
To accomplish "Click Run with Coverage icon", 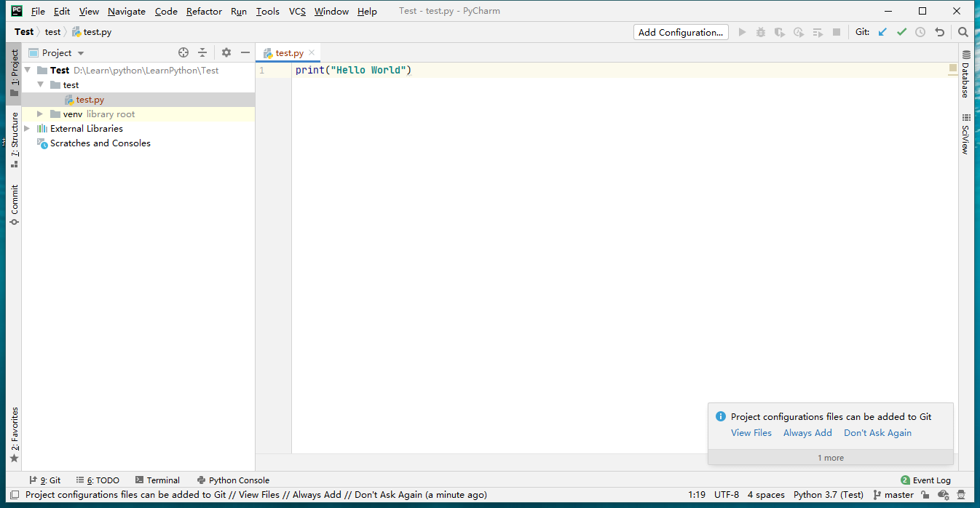I will [780, 32].
